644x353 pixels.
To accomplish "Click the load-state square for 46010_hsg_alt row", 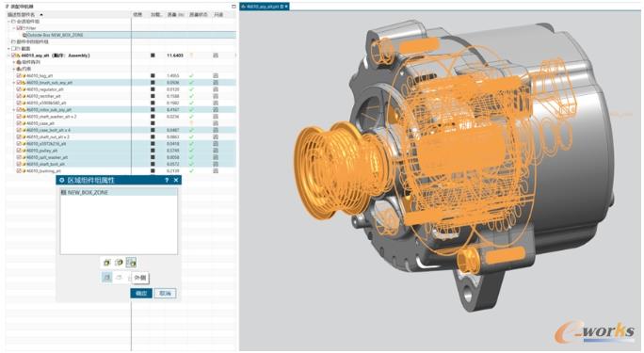I will [153, 76].
